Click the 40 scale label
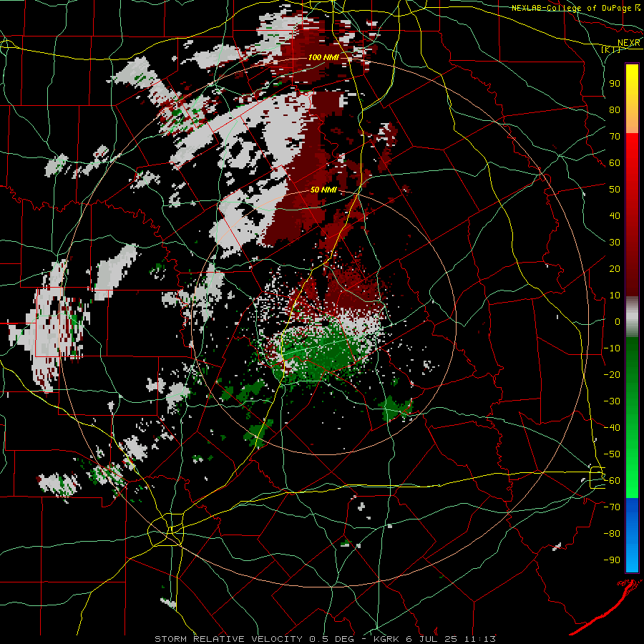Viewport: 644px width, 644px height. point(615,215)
